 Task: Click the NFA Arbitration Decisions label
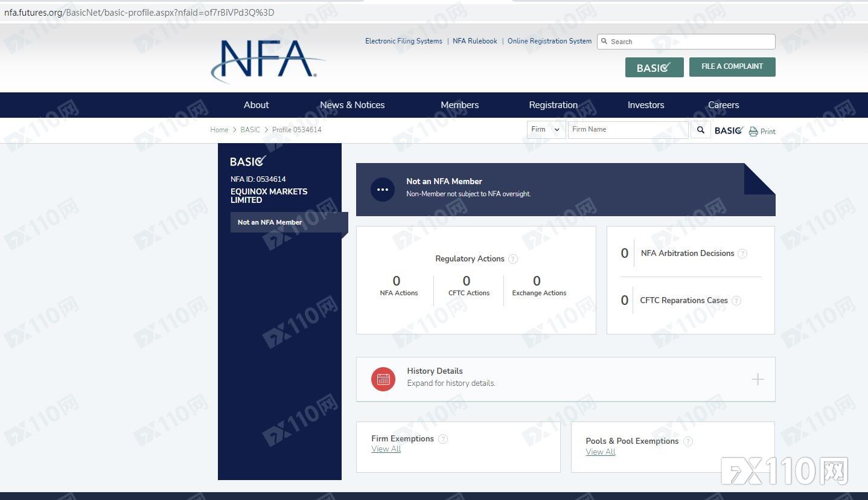(x=688, y=254)
